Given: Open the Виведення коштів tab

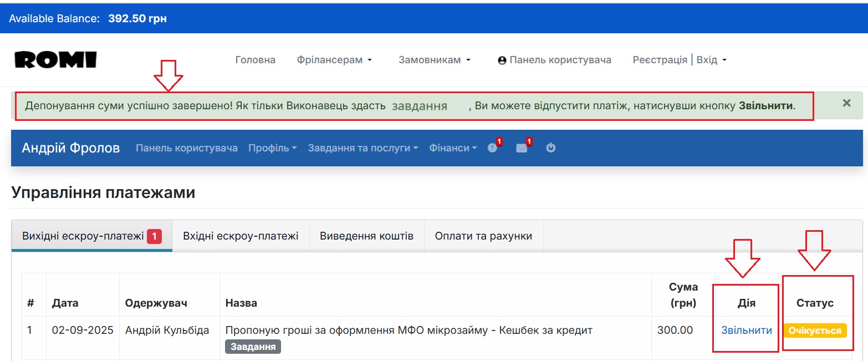Looking at the screenshot, I should [x=366, y=235].
